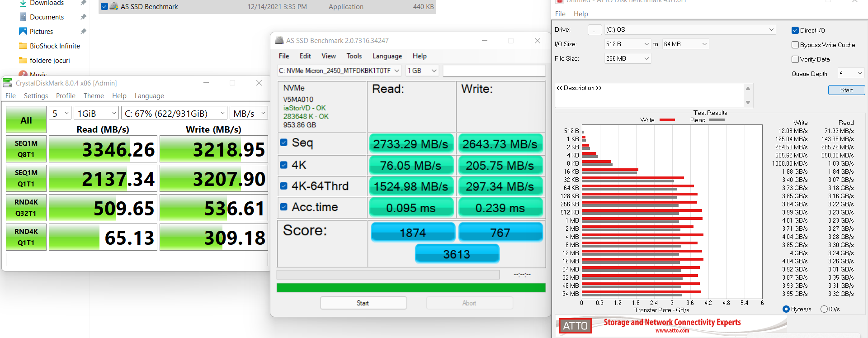Click CrystalDiskMark title bar app icon

[x=7, y=83]
